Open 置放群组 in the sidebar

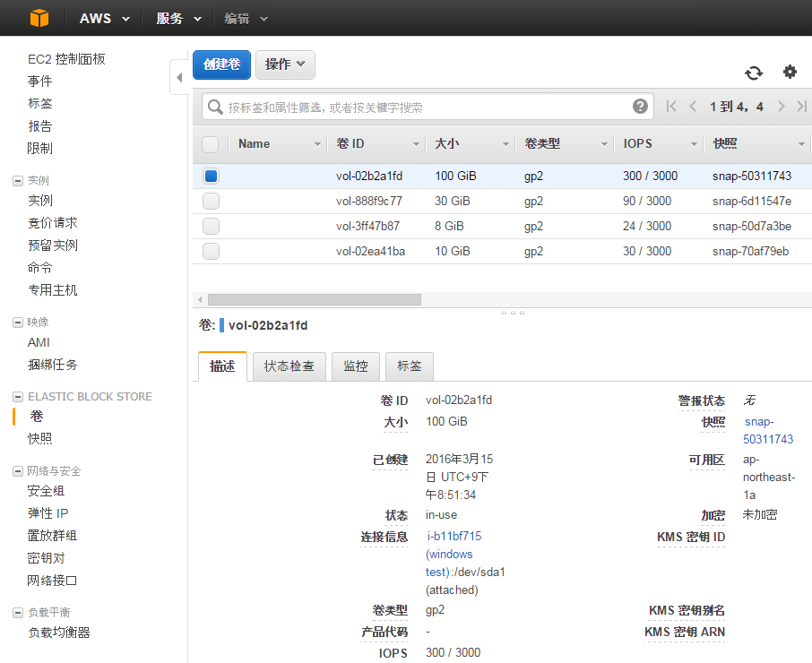(x=52, y=536)
